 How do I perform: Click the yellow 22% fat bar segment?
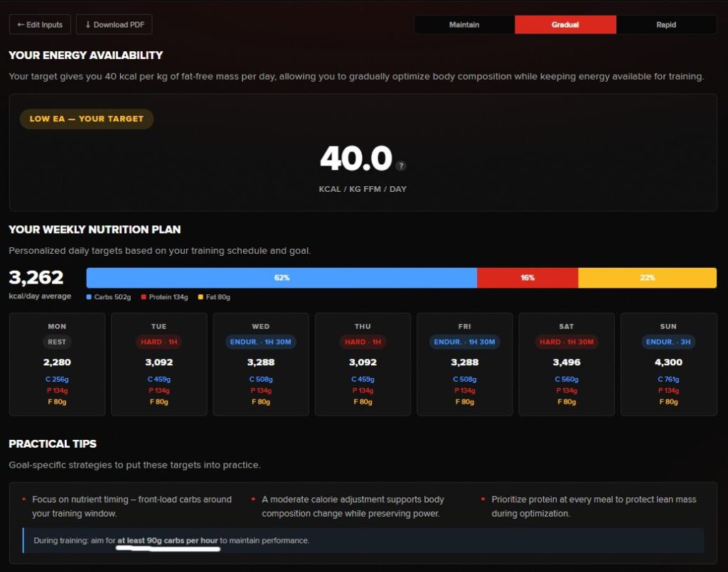(x=647, y=278)
